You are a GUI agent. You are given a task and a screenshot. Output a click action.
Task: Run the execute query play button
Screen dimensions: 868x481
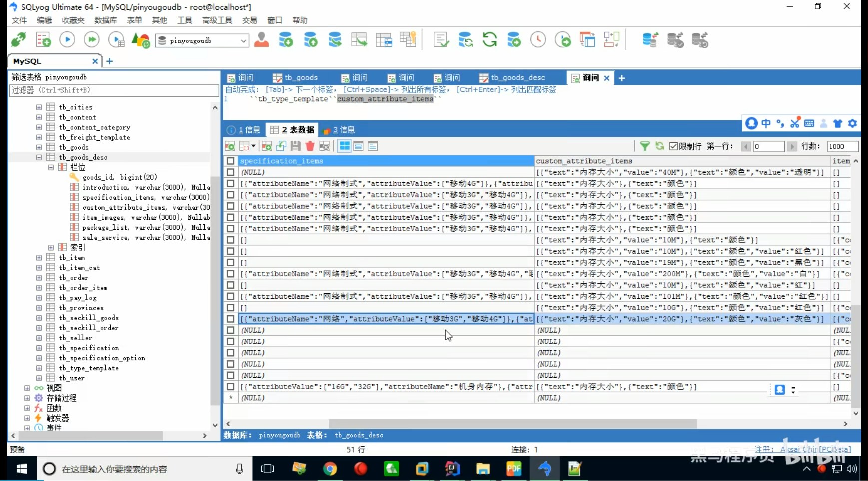(67, 40)
